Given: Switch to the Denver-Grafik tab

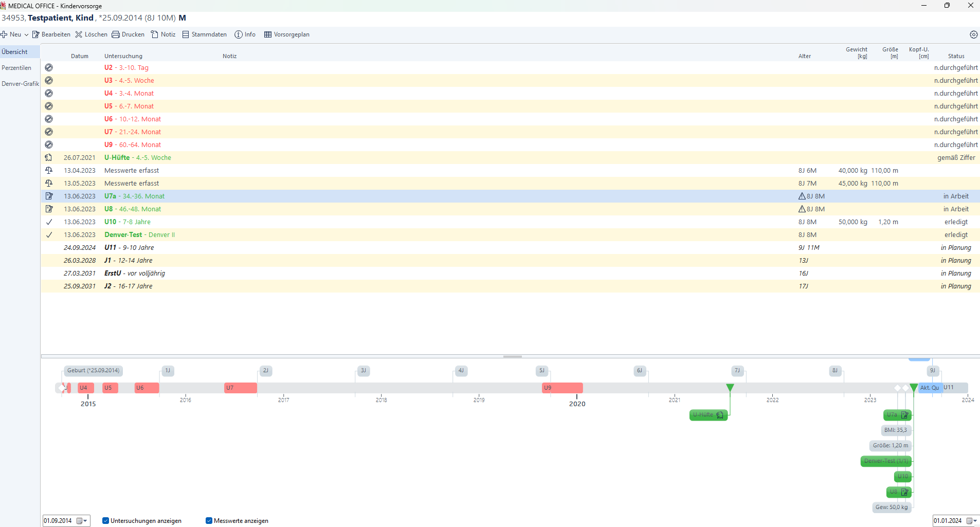Looking at the screenshot, I should [x=20, y=84].
